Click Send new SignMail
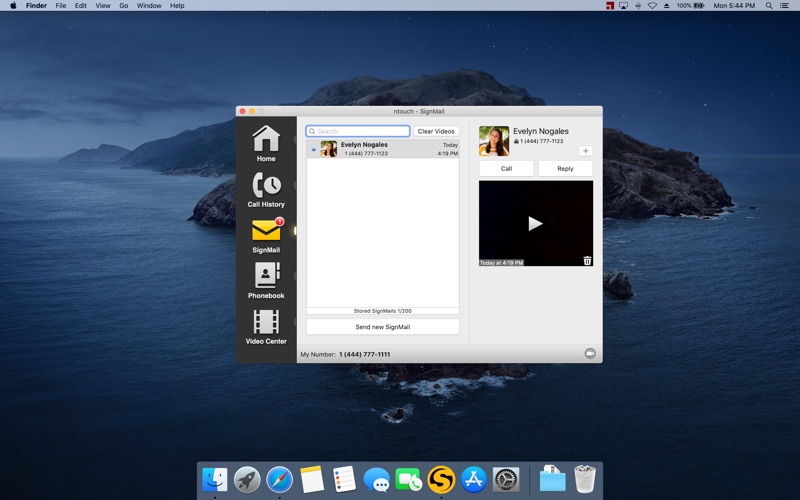This screenshot has width=800, height=500. point(382,327)
